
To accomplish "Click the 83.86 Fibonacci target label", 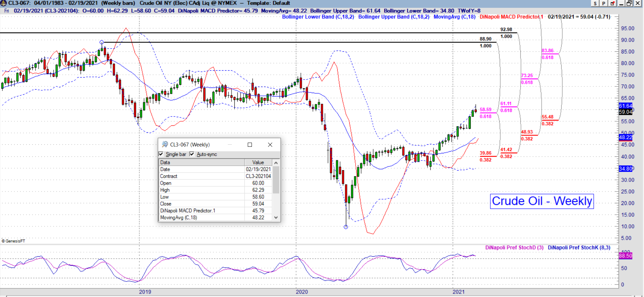I will pos(548,51).
